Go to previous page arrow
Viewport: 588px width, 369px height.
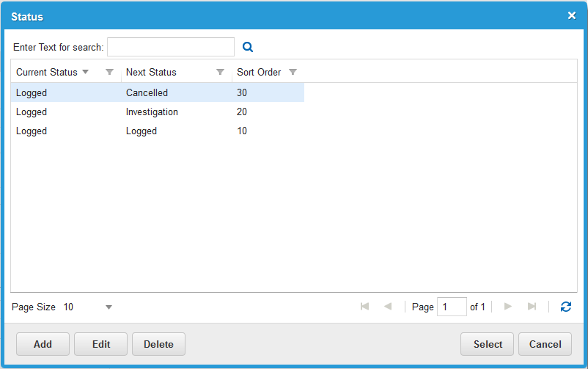coord(388,307)
